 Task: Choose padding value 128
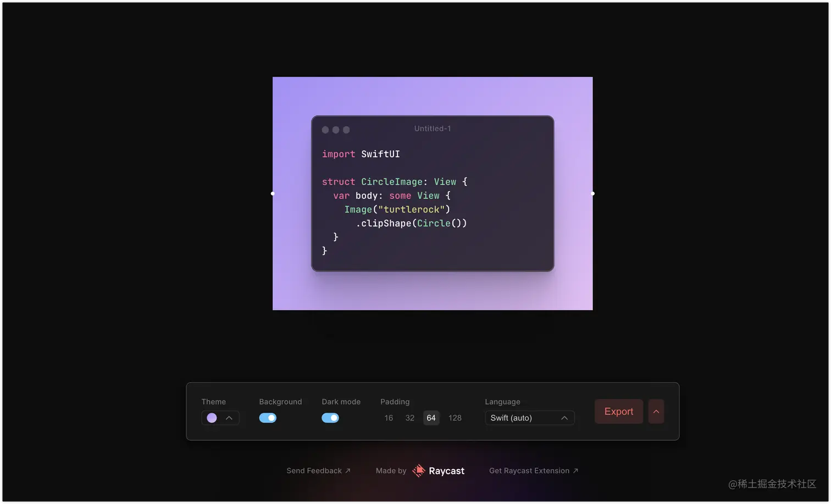click(455, 418)
